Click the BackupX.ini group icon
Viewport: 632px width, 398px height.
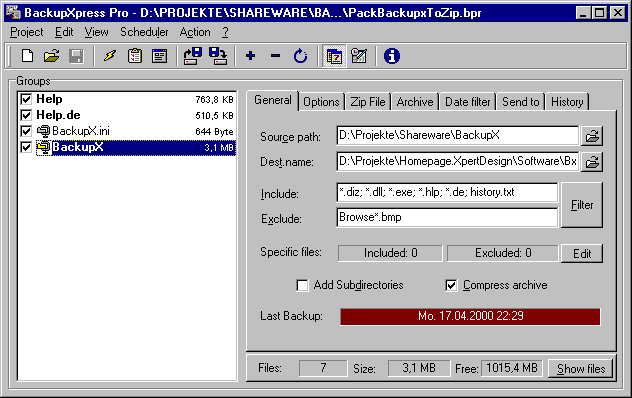tap(43, 131)
